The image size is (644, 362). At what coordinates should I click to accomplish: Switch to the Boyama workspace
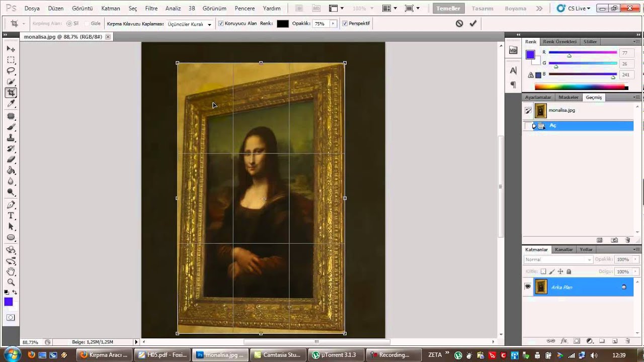point(516,9)
